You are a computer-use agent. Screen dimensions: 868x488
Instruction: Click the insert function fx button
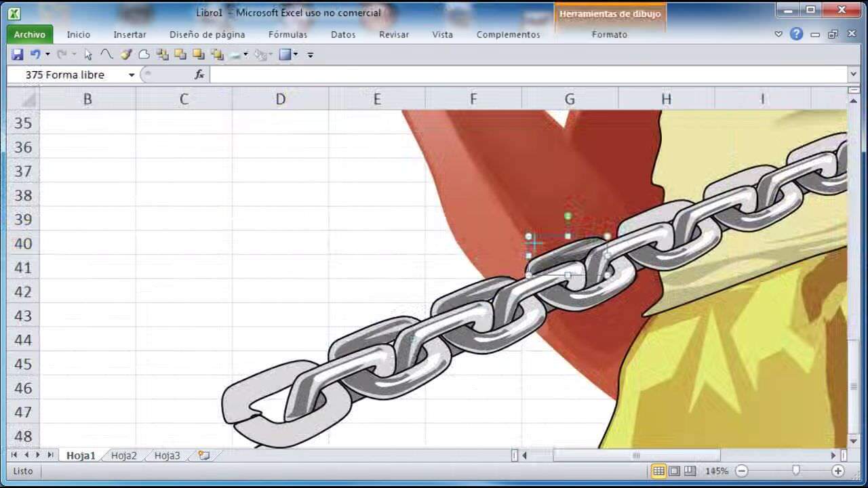pos(199,75)
